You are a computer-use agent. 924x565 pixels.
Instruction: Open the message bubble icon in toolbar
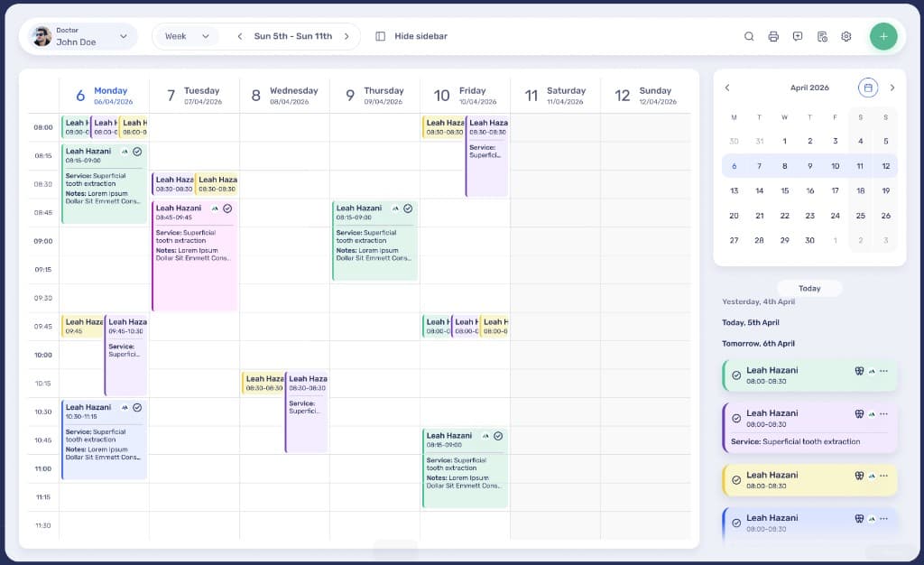(798, 36)
